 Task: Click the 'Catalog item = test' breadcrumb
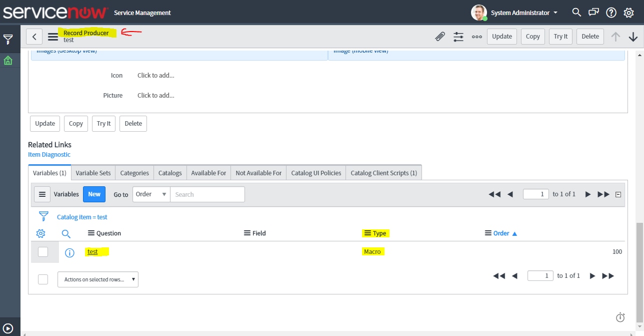(x=82, y=217)
